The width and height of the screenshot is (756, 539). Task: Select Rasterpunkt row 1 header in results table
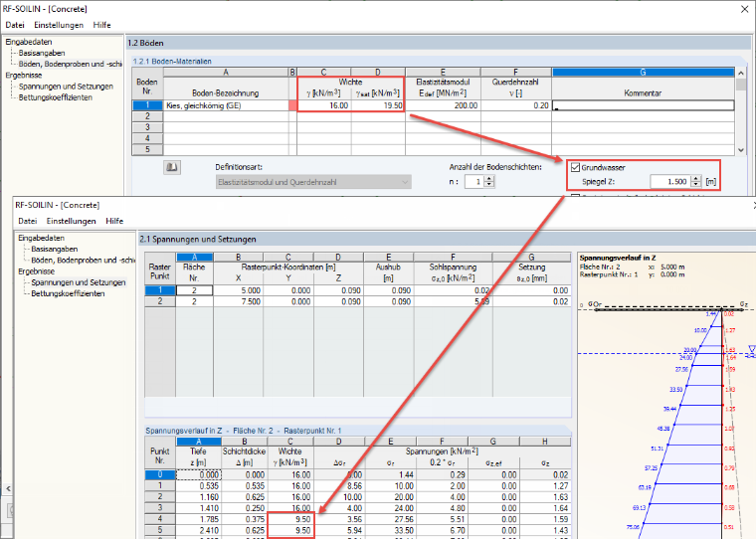pyautogui.click(x=160, y=290)
